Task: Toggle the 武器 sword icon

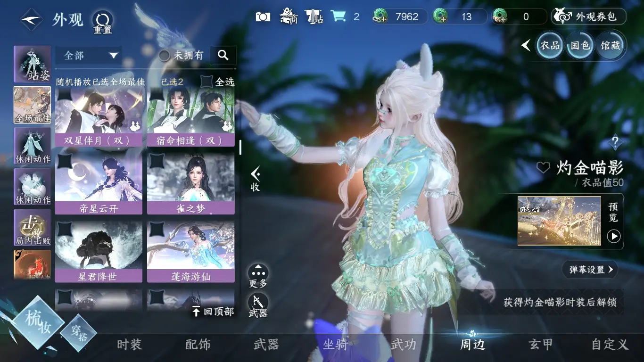Action: [258, 305]
